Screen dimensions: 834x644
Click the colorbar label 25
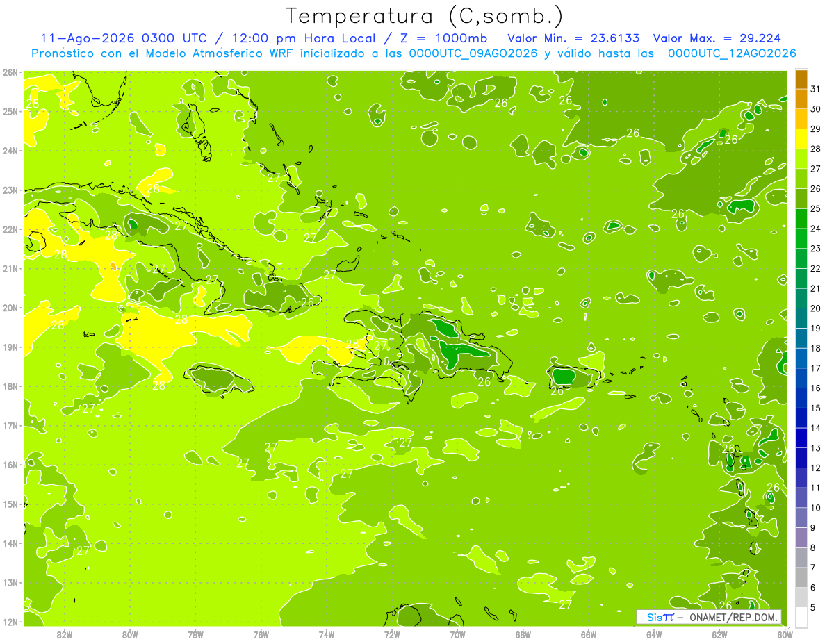click(x=816, y=208)
